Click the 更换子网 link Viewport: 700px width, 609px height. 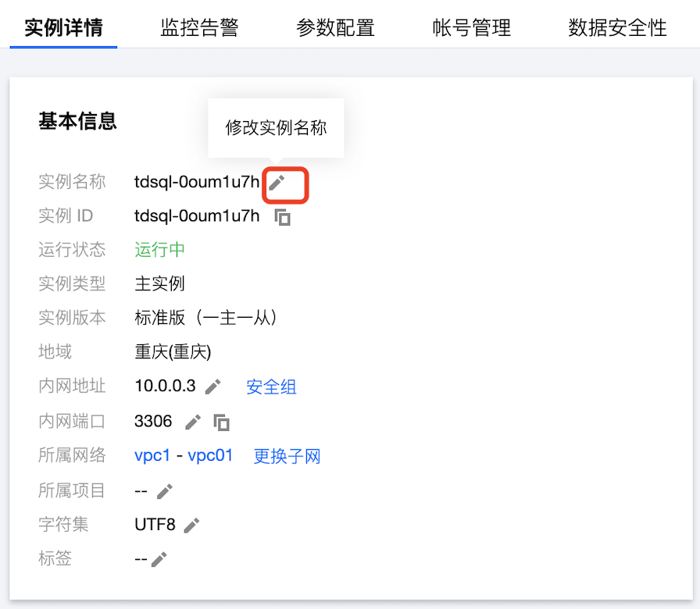coord(287,456)
